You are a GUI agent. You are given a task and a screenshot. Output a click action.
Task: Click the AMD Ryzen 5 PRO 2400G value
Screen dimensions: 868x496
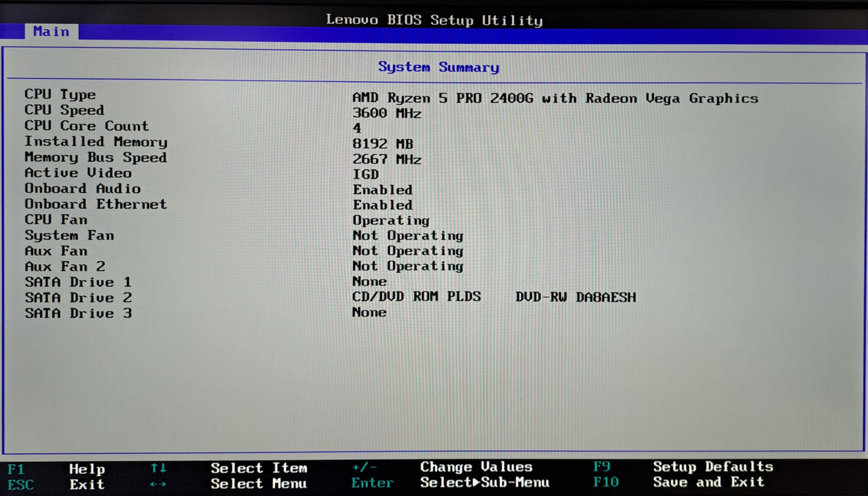(x=555, y=98)
